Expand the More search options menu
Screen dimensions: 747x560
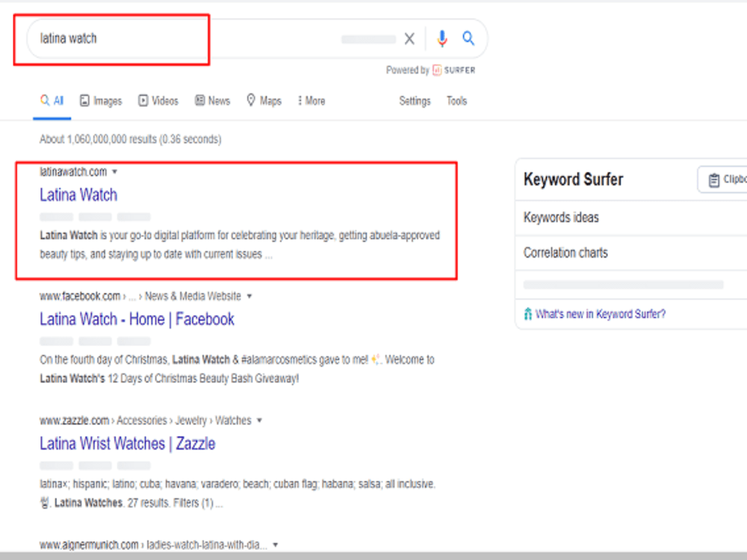click(x=311, y=101)
